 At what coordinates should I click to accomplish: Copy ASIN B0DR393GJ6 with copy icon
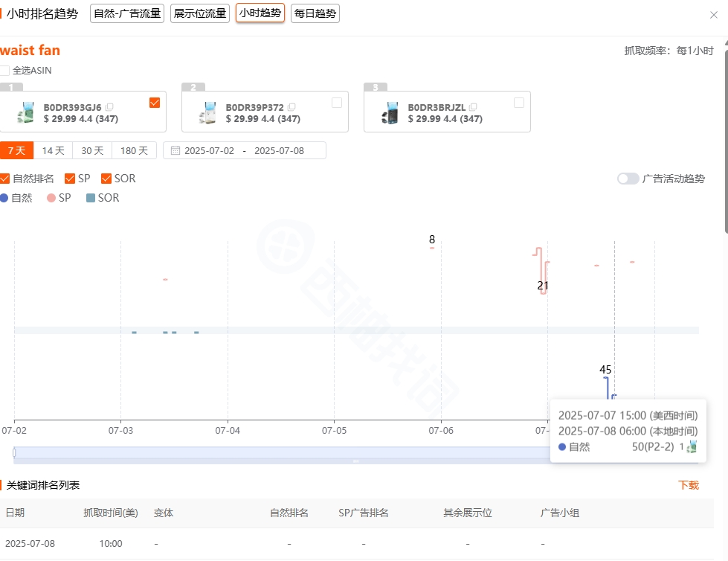click(109, 107)
